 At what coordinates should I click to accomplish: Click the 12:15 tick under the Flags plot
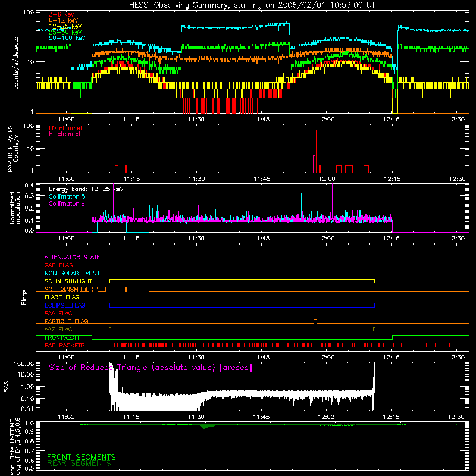392,358
